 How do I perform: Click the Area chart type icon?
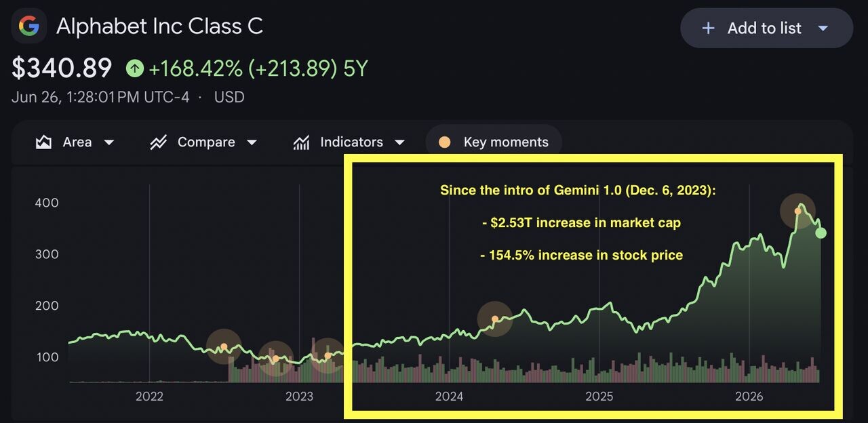pos(44,142)
